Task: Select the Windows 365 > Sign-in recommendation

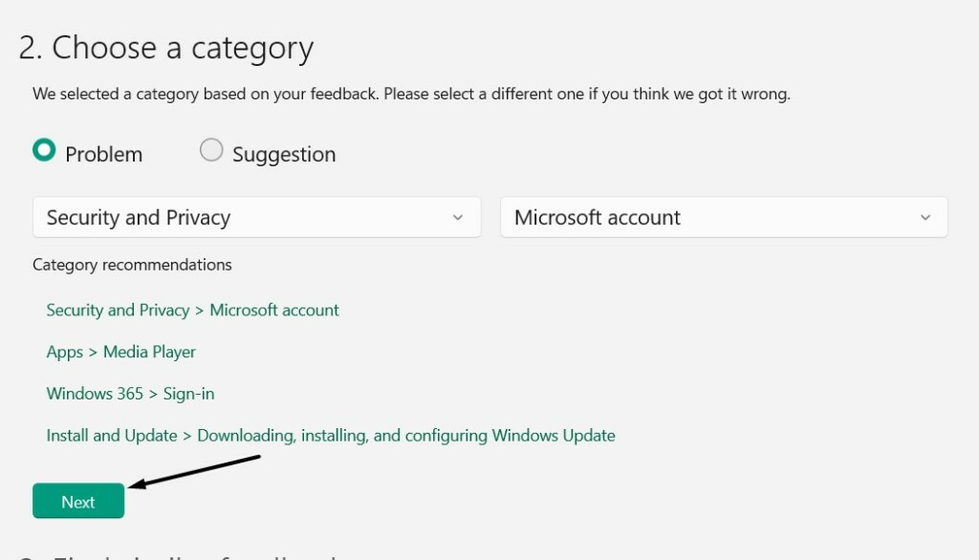Action: (x=130, y=394)
